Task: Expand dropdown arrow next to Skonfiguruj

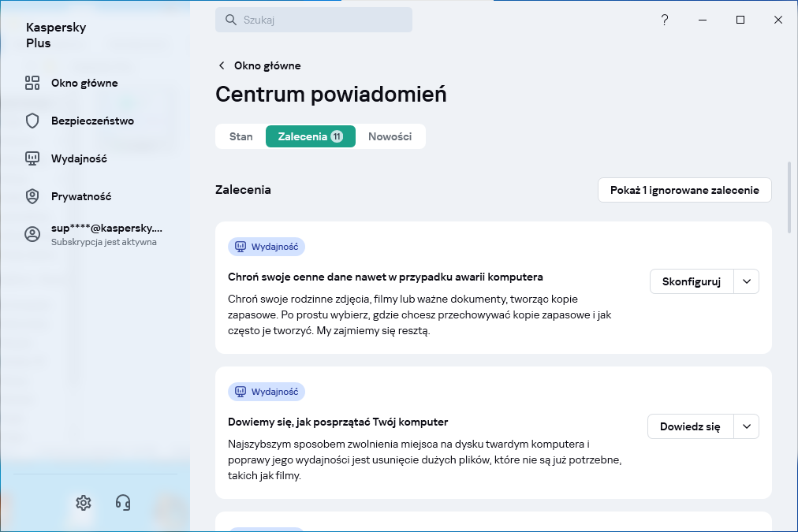Action: 747,281
